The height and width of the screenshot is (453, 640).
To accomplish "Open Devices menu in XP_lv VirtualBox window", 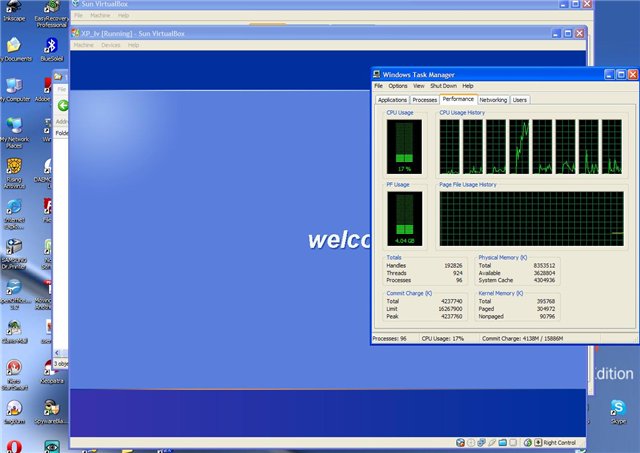I will click(x=111, y=45).
